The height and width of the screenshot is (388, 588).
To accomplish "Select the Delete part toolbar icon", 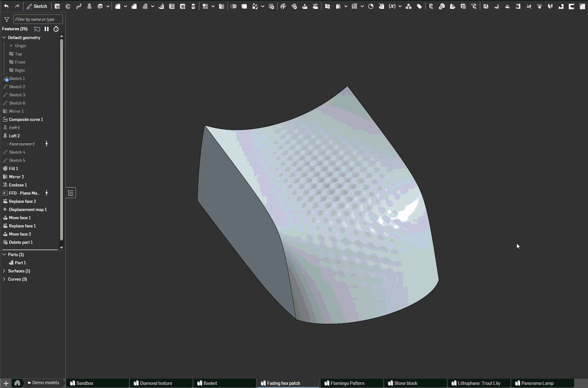I will (271, 6).
